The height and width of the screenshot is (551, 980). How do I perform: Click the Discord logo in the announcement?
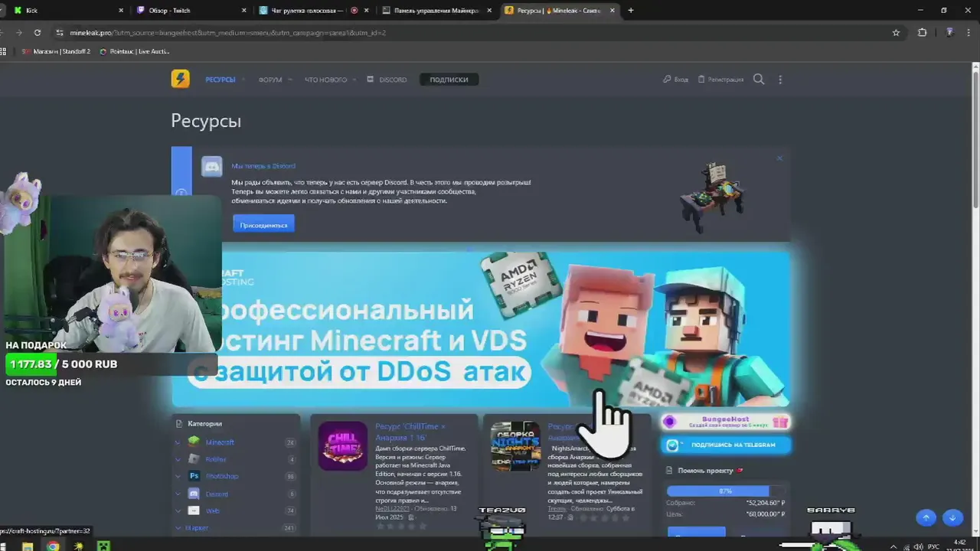(x=211, y=166)
